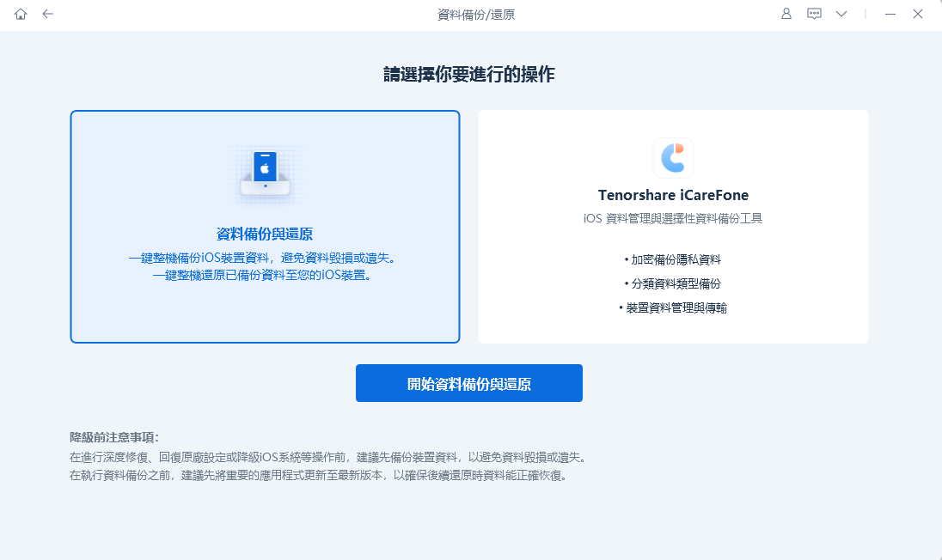The image size is (942, 560).
Task: Close the application window
Action: coord(917,14)
